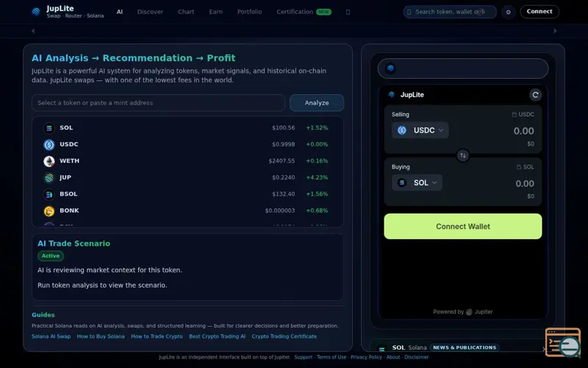This screenshot has height=368, width=588.
Task: Click the buying amount 0.00 field
Action: click(x=525, y=183)
